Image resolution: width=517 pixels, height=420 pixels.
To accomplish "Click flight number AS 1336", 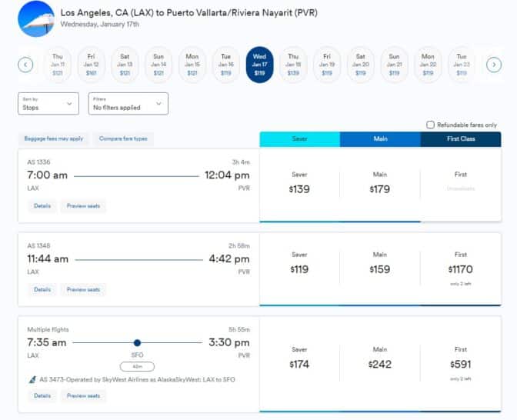I will pos(39,162).
